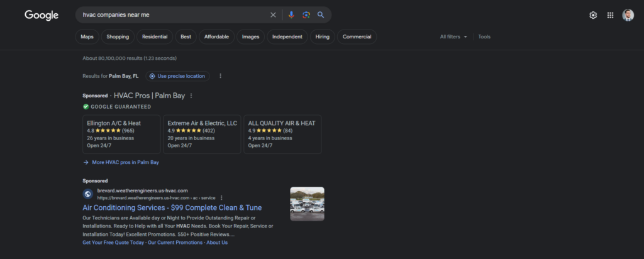
Task: Open the Extreme Air & Electric, LLC card
Action: 202,135
